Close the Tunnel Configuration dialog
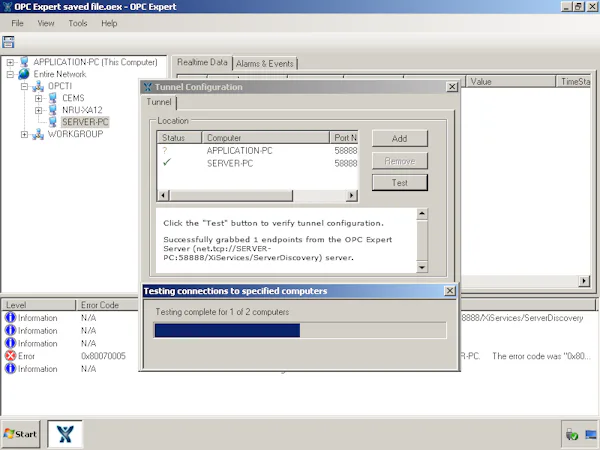The image size is (600, 450). (x=452, y=87)
